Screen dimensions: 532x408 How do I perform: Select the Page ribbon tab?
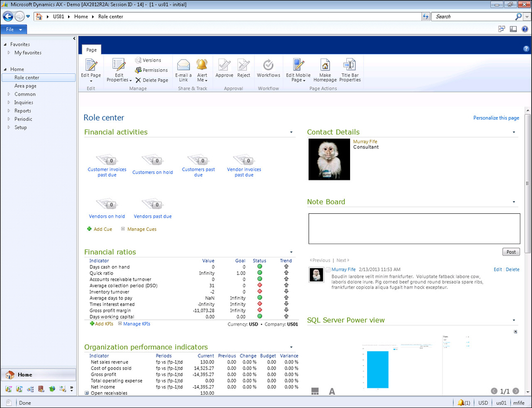tap(92, 50)
